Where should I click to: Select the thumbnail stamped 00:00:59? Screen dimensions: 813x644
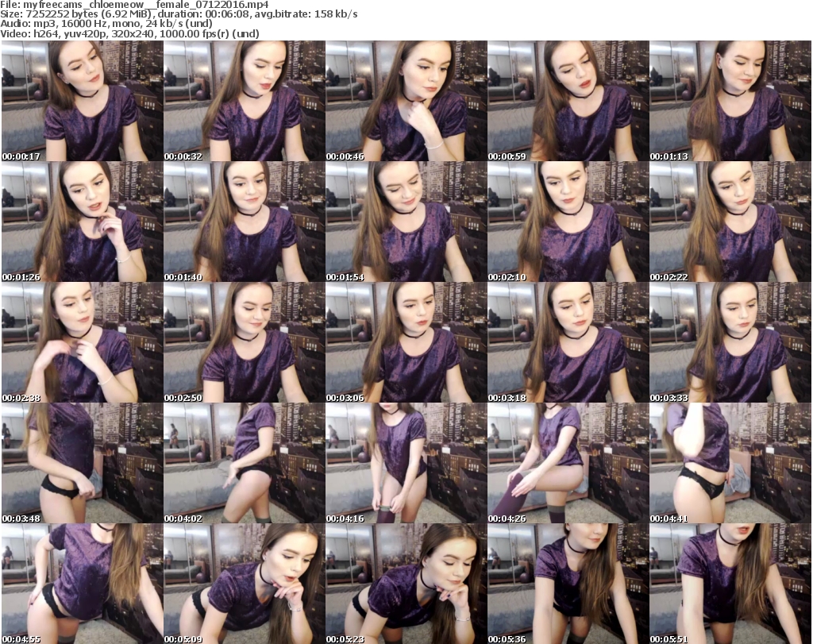[x=568, y=101]
